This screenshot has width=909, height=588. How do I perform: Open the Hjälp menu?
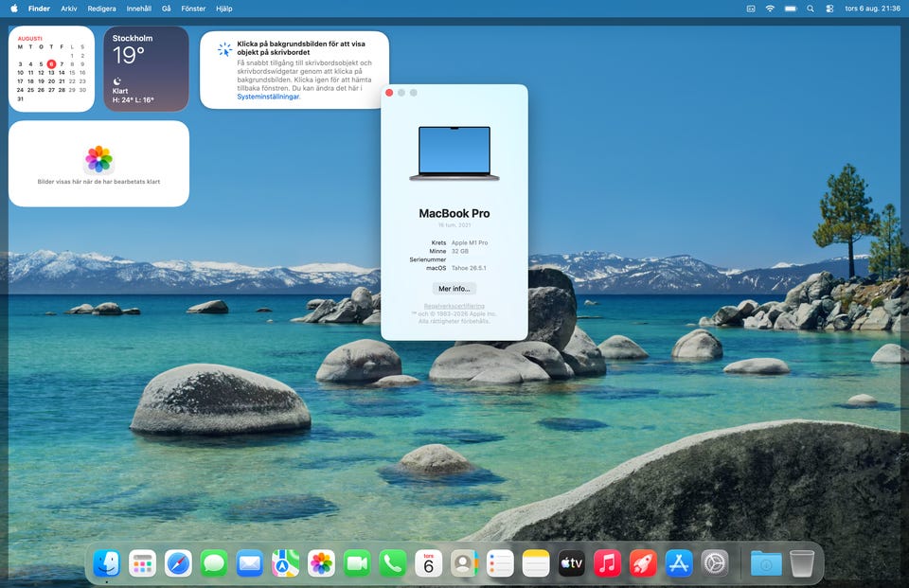point(223,9)
